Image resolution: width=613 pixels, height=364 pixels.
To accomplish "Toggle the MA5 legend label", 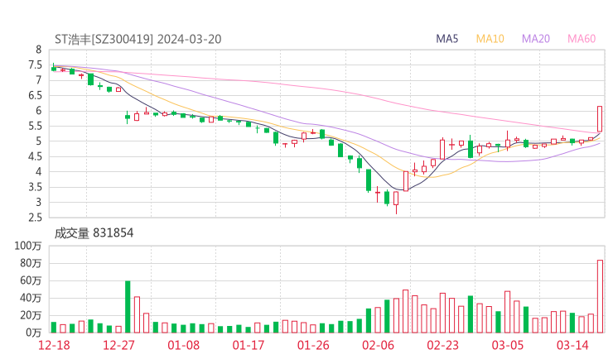I will click(x=446, y=39).
